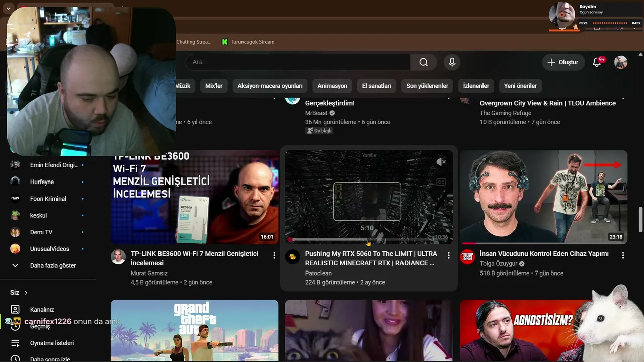The width and height of the screenshot is (644, 362).
Task: Open the Patoclean channel name link
Action: [318, 273]
